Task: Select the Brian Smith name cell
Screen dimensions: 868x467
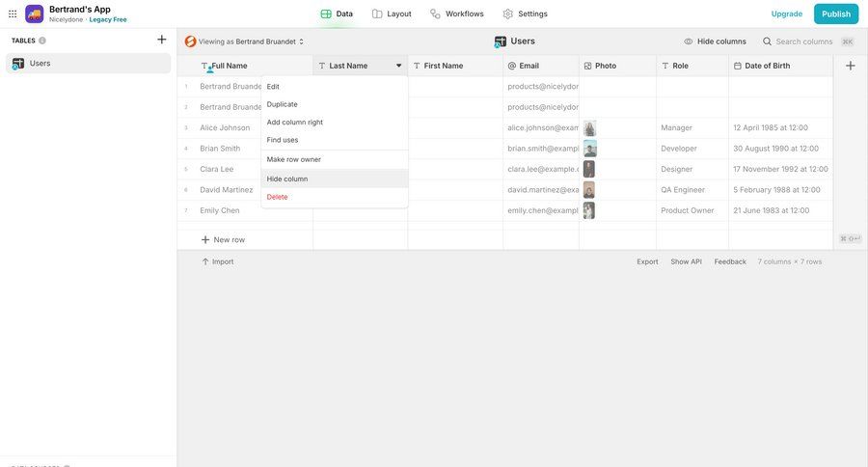Action: click(220, 149)
